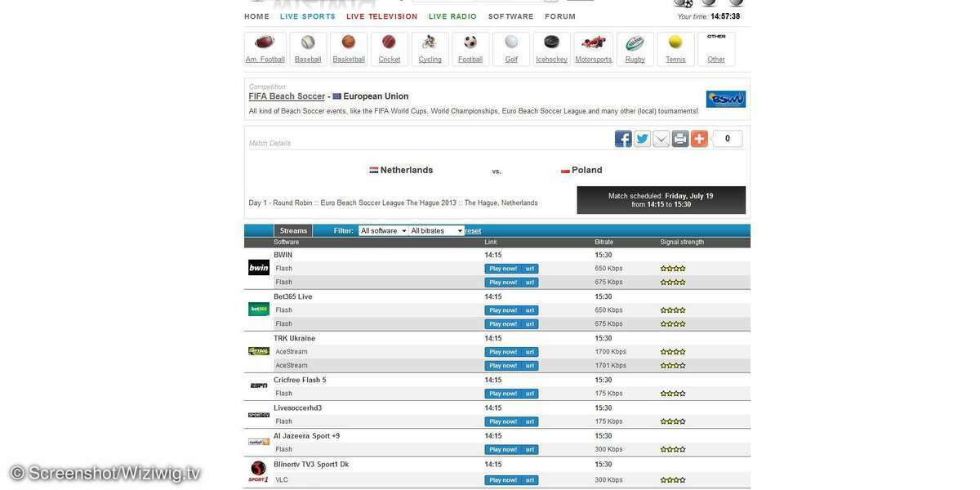Image resolution: width=980 pixels, height=490 pixels.
Task: Click the Bitrate column header
Action: click(604, 243)
